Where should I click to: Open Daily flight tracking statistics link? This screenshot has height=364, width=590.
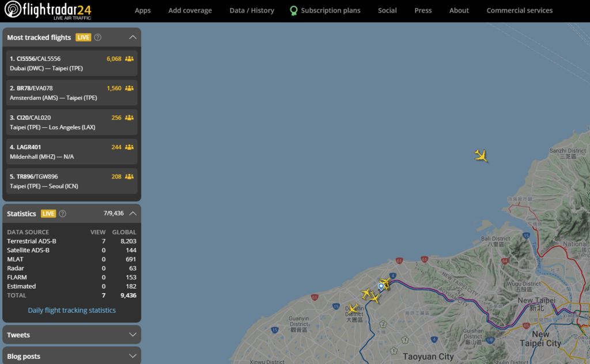tap(71, 310)
